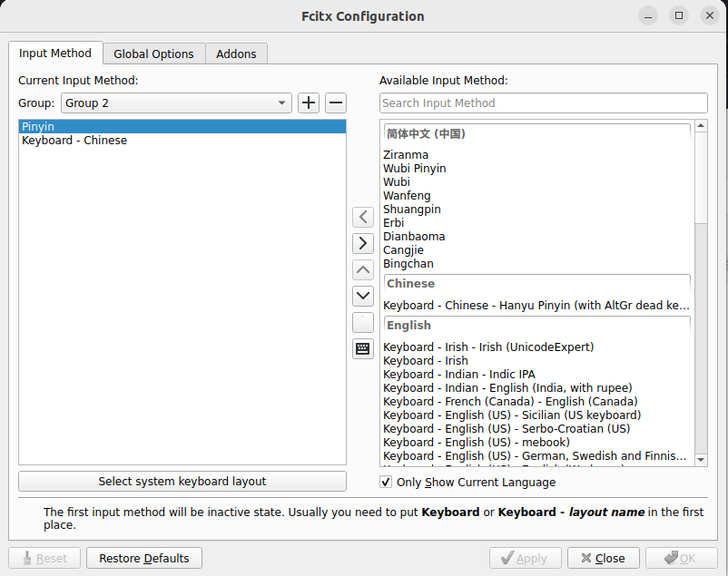Click Select system keyboard layout button
The width and height of the screenshot is (728, 576).
pos(182,481)
